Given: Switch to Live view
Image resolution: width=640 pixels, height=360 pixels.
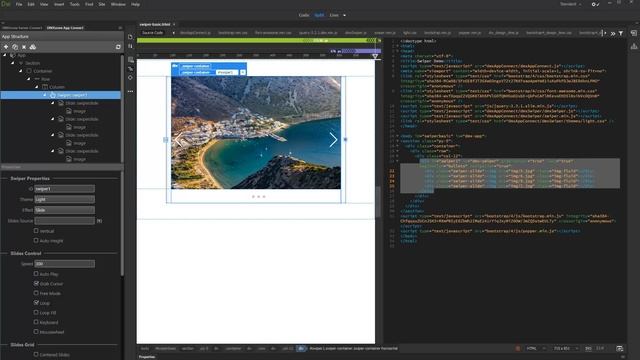Looking at the screenshot, I should click(x=334, y=15).
